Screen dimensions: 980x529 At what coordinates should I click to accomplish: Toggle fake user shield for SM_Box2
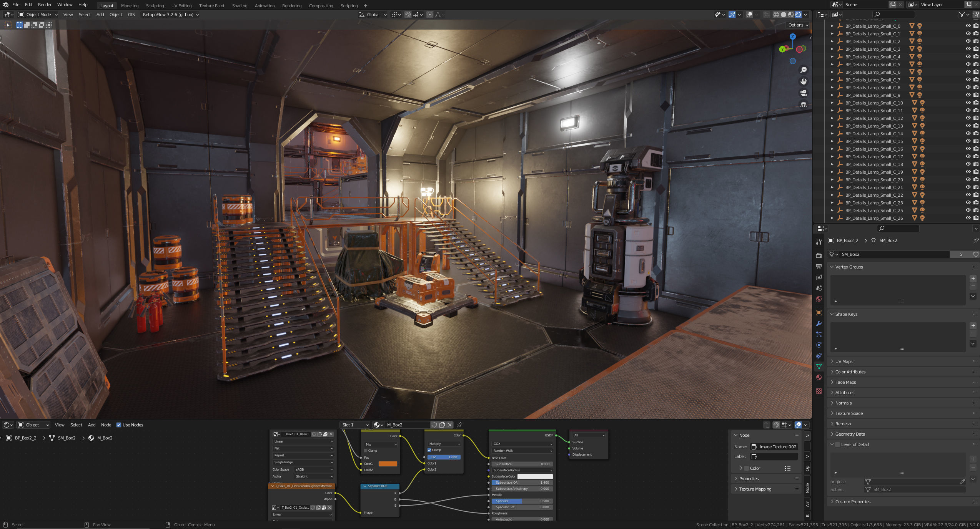976,254
